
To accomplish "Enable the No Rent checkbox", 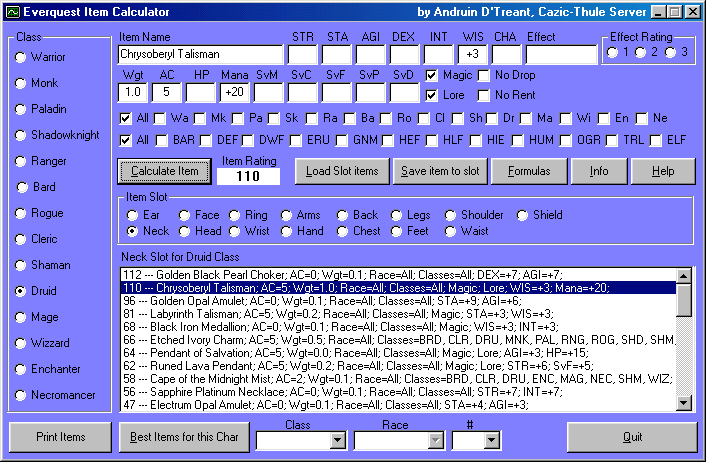I will (x=484, y=95).
